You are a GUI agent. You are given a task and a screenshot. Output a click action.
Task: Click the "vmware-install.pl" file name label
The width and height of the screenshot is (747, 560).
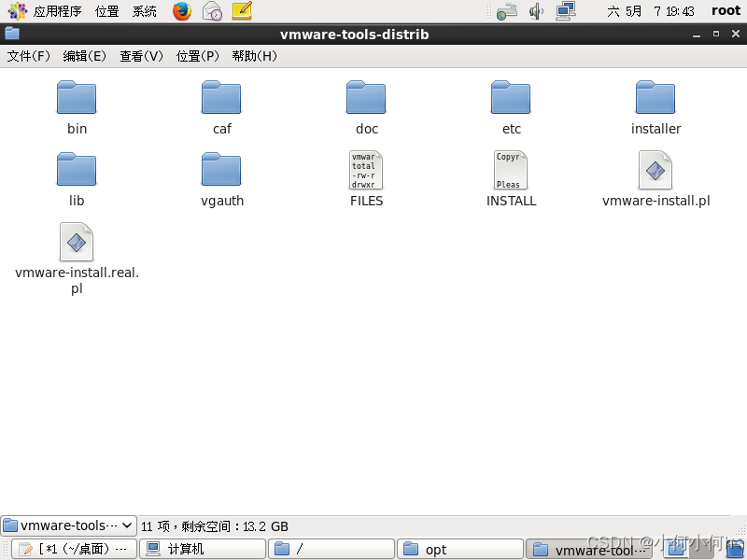pos(655,201)
